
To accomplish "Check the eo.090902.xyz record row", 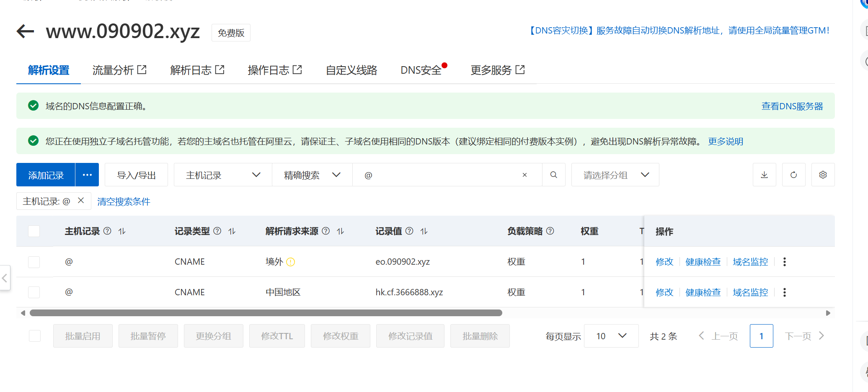I will [x=34, y=262].
